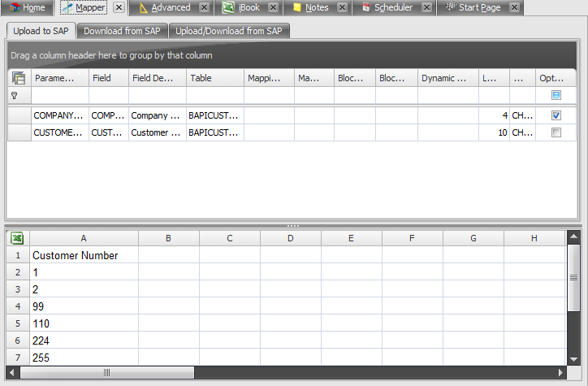Click the filter row funnel icon

pos(14,96)
